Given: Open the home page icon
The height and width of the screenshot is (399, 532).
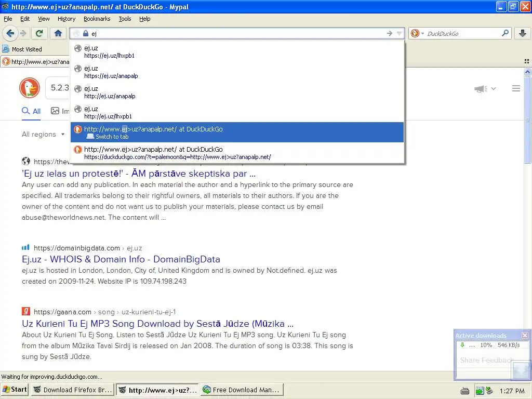Looking at the screenshot, I should point(58,33).
